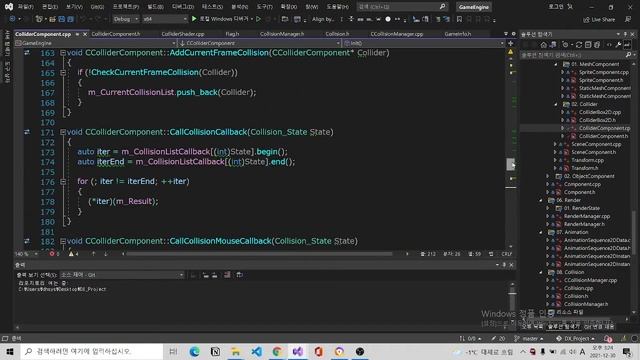The width and height of the screenshot is (640, 360).
Task: Collapse the 01. MeshComponent folder
Action: click(x=556, y=64)
